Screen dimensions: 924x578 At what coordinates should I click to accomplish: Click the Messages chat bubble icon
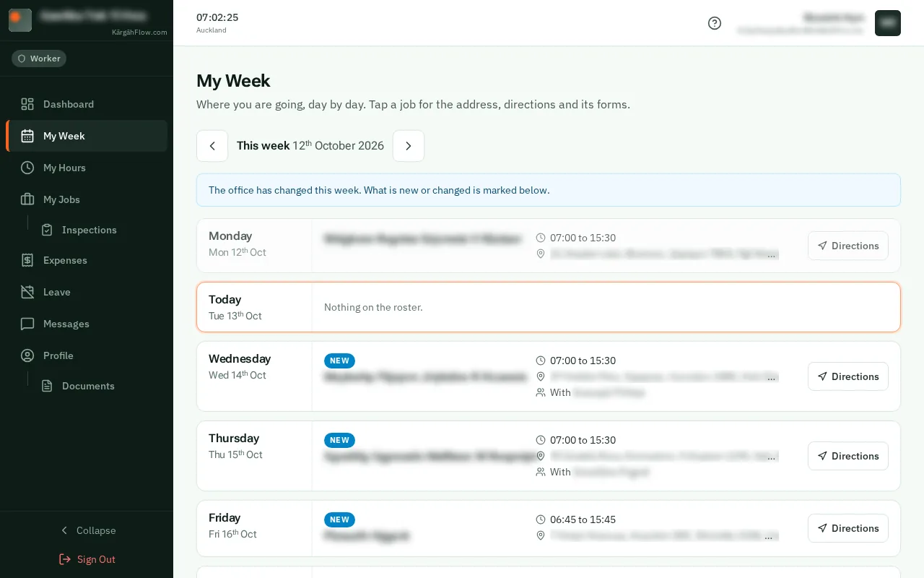(27, 324)
